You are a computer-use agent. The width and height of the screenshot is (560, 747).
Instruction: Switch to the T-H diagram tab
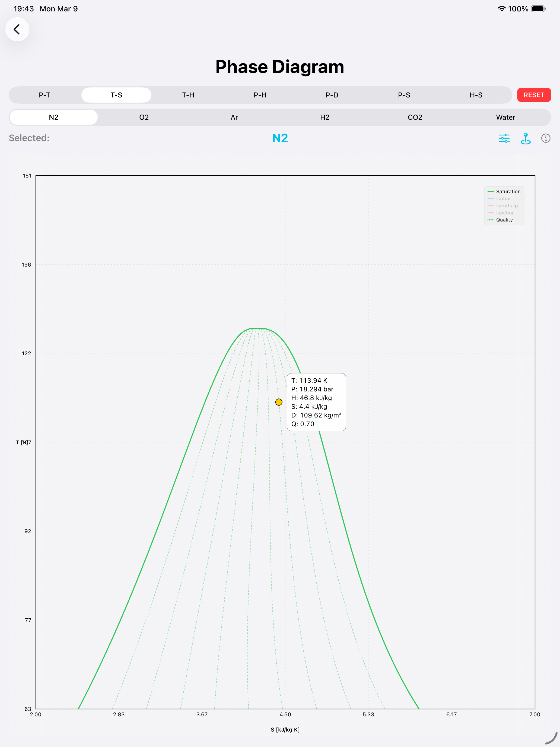(188, 95)
